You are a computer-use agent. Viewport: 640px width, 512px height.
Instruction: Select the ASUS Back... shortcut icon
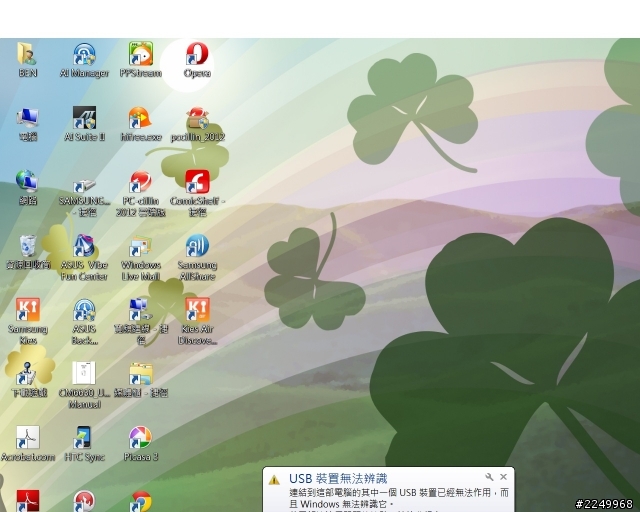84,310
